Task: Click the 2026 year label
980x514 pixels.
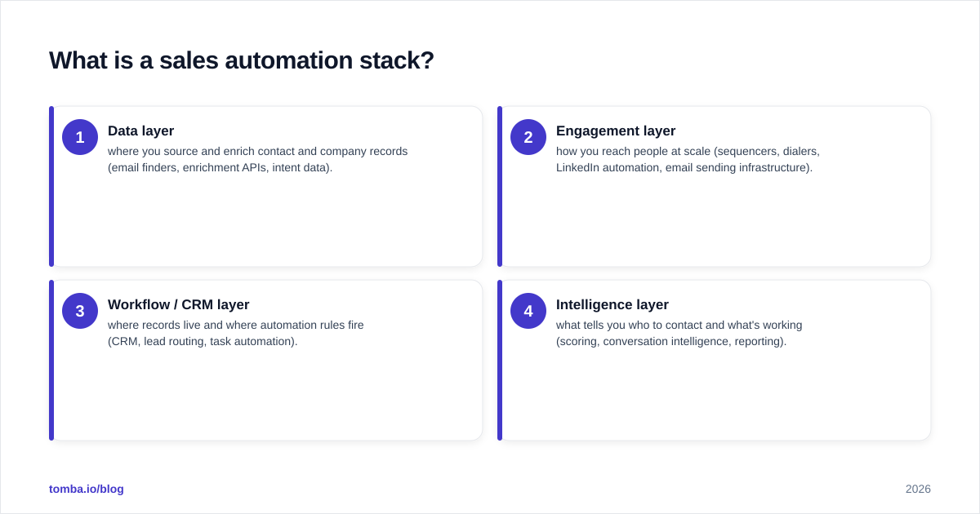Action: (x=918, y=489)
